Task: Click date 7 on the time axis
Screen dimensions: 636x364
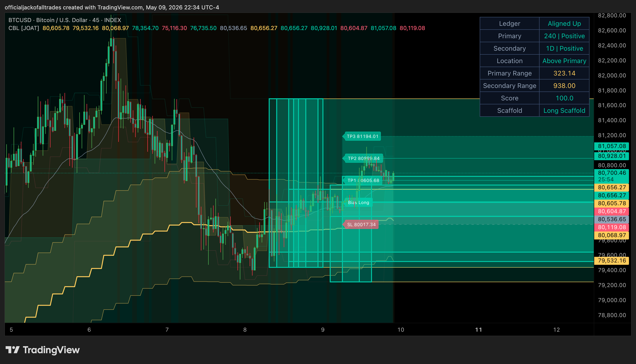Action: 167,330
